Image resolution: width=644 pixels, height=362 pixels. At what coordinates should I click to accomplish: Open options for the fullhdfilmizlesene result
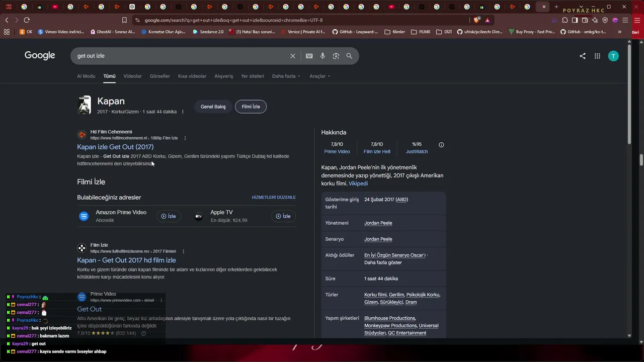click(x=183, y=251)
